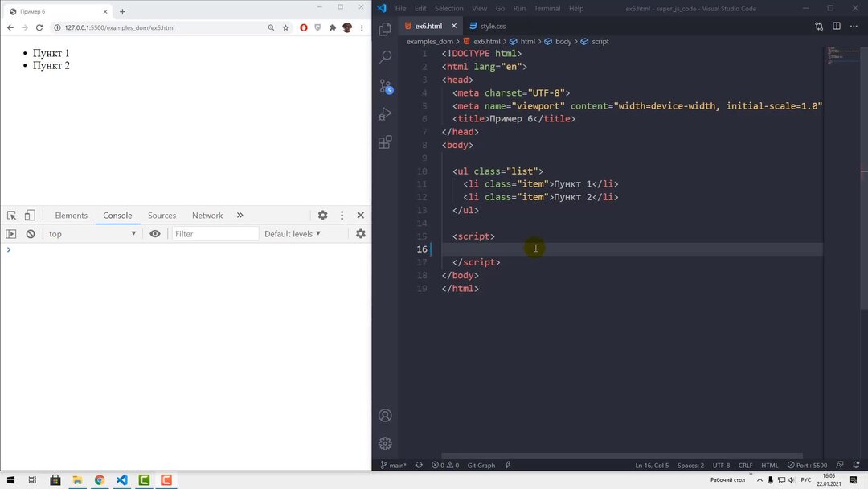The image size is (868, 489).
Task: Clear the DevTools console
Action: (31, 234)
